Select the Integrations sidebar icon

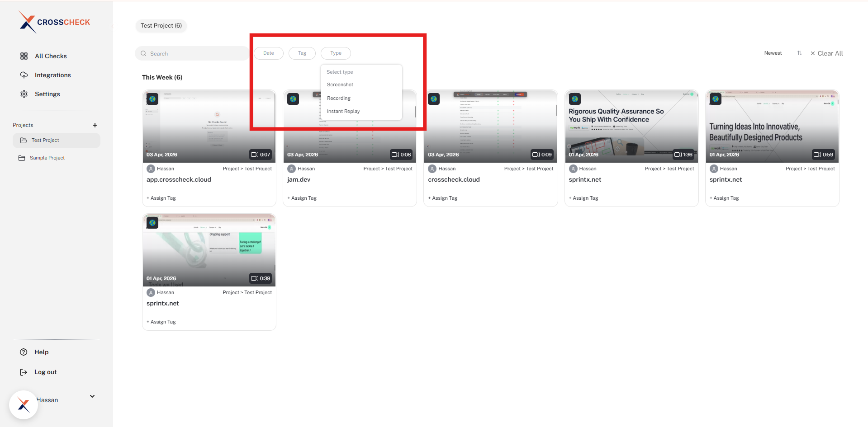coord(24,75)
